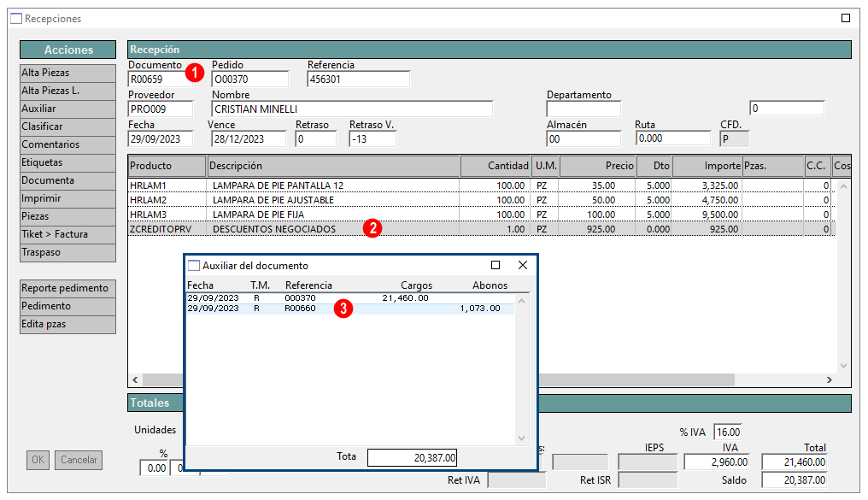Click the % IVA field 16.00

727,432
